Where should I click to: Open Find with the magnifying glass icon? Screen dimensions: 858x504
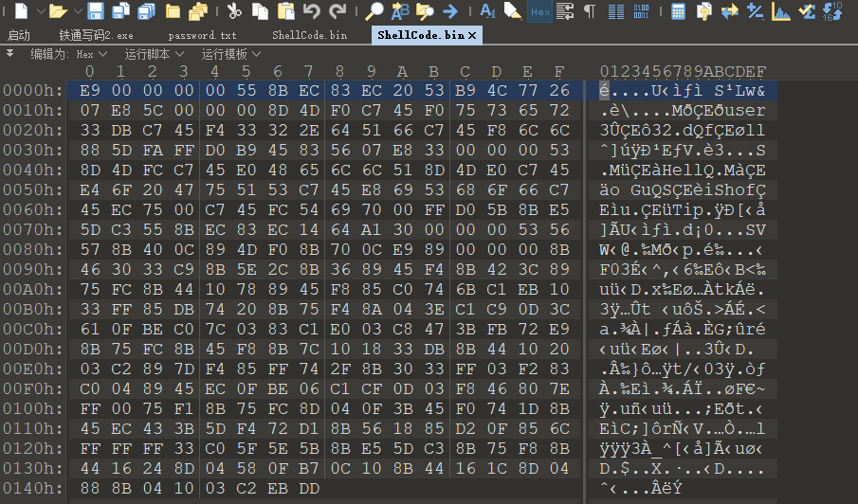click(x=374, y=10)
